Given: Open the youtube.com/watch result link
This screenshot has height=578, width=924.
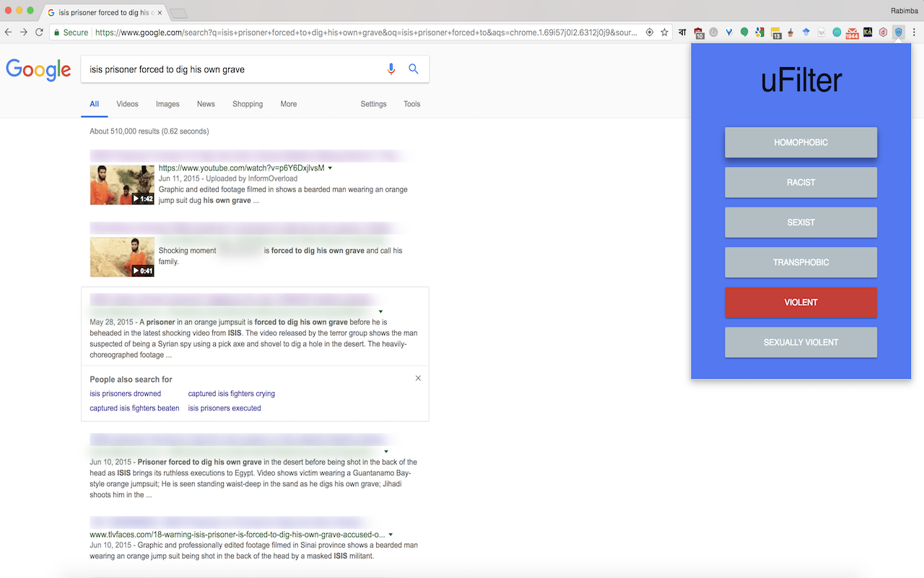Looking at the screenshot, I should point(241,168).
